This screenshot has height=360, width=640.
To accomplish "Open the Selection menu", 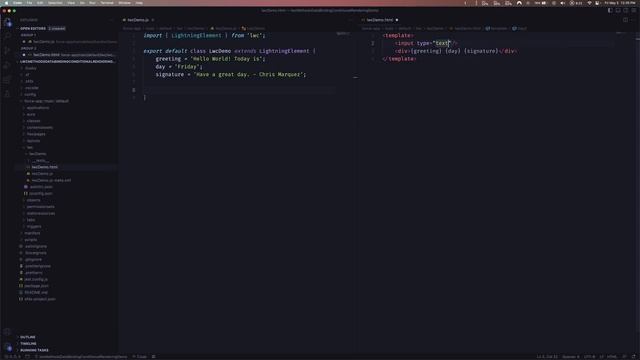I will pyautogui.click(x=55, y=3).
